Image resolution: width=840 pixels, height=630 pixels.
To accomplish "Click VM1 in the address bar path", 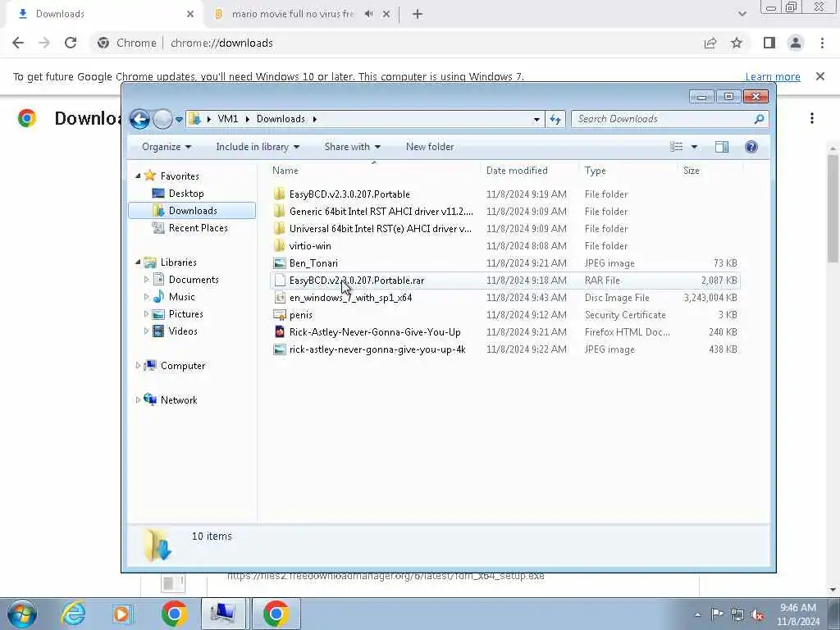I will (x=228, y=119).
